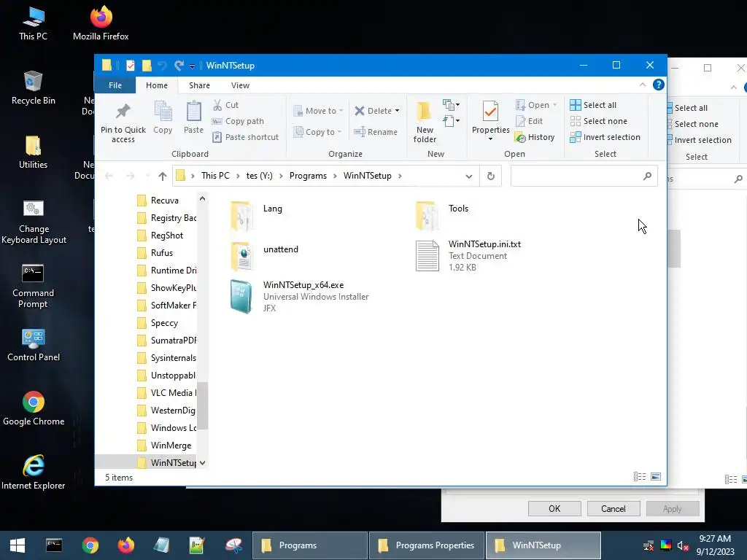Click Programs in the address breadcrumb
The width and height of the screenshot is (747, 560).
pyautogui.click(x=308, y=176)
